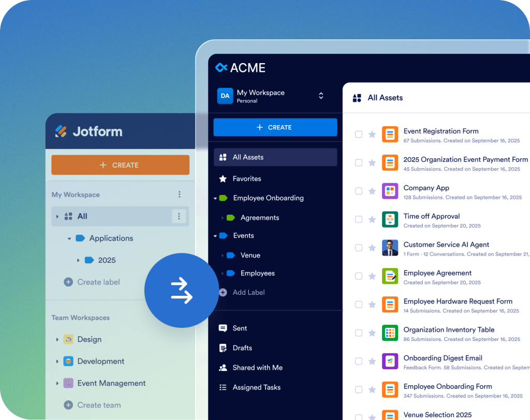Expand the Design team workspace

58,339
